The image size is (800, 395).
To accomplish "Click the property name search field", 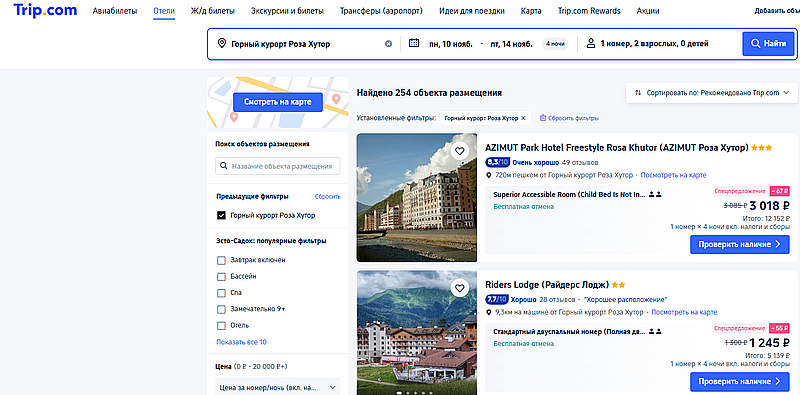I will pyautogui.click(x=278, y=166).
